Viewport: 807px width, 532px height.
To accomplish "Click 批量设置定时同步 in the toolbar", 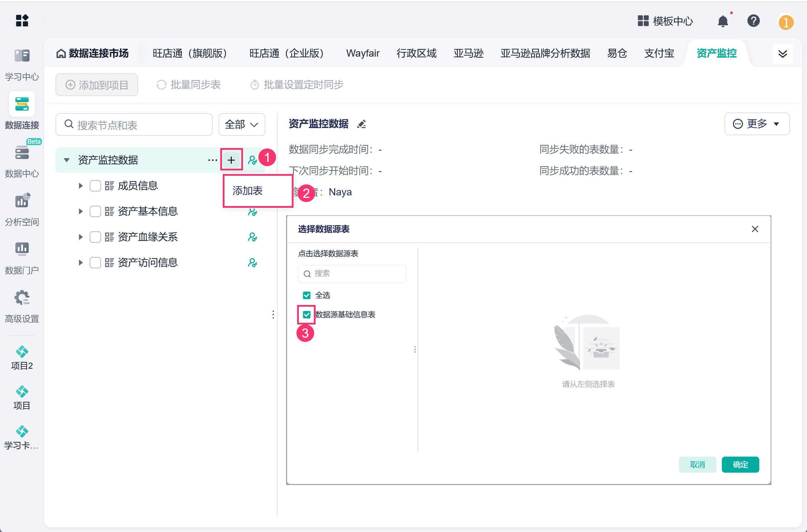I will point(297,85).
